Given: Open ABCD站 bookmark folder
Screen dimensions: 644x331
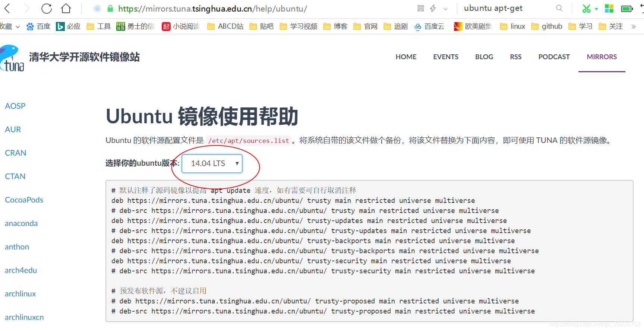Looking at the screenshot, I should (225, 26).
